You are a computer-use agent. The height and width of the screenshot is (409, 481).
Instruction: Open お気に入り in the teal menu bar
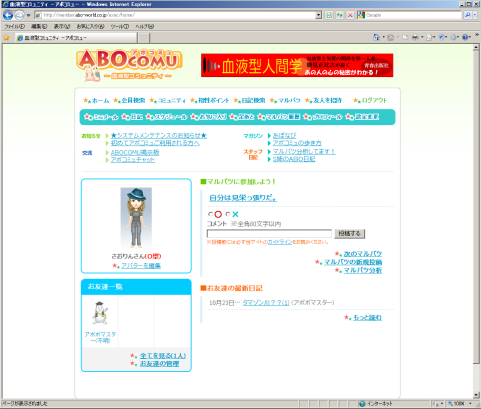pyautogui.click(x=213, y=117)
